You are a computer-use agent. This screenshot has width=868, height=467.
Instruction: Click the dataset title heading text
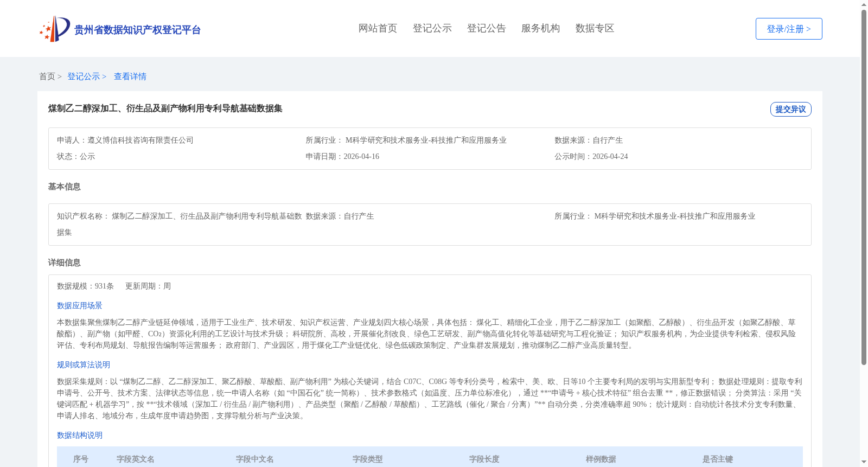(165, 108)
